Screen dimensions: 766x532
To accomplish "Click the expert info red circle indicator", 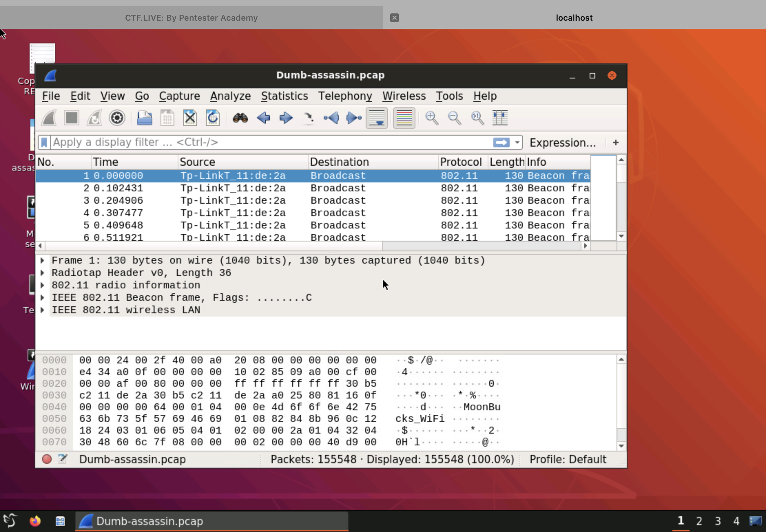I will click(47, 459).
